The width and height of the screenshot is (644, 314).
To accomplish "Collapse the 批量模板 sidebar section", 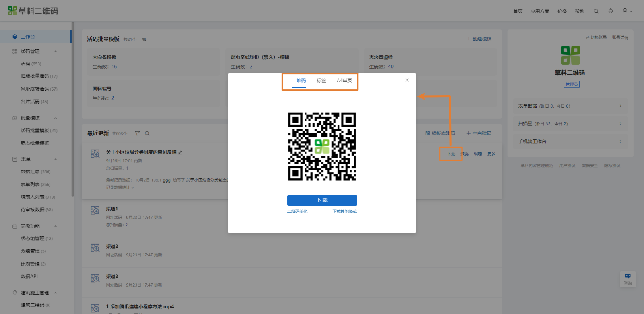I will click(x=56, y=118).
